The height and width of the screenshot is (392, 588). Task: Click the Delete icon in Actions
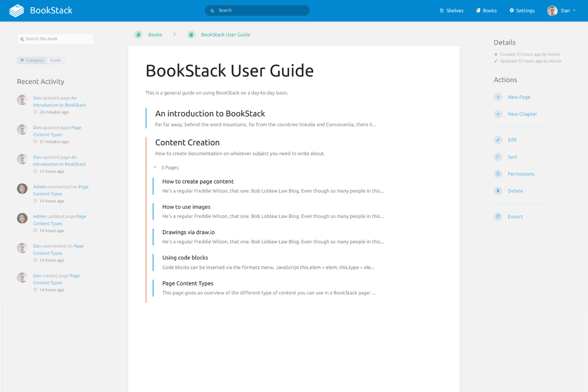[498, 191]
